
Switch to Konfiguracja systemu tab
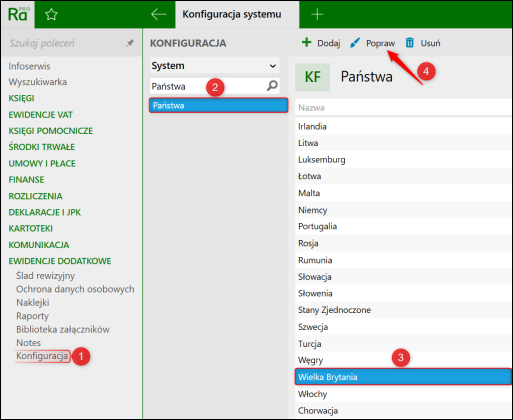232,14
